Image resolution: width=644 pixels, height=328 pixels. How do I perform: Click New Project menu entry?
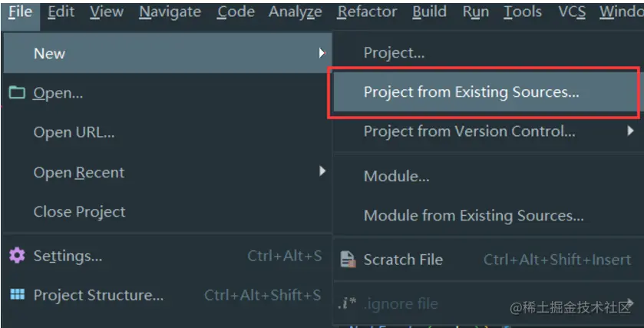tap(394, 53)
